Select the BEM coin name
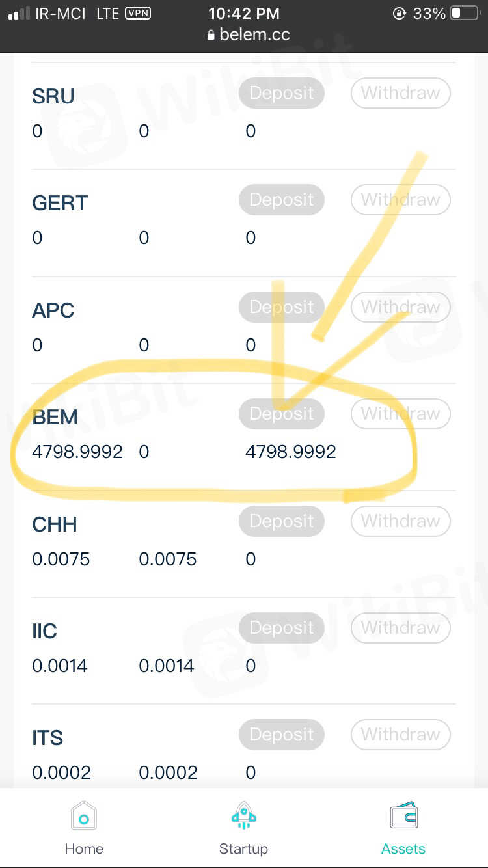Image resolution: width=488 pixels, height=868 pixels. tap(55, 417)
